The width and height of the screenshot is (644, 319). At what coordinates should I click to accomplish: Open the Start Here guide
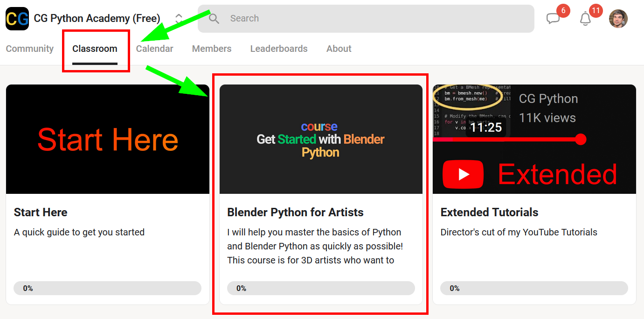pos(41,212)
